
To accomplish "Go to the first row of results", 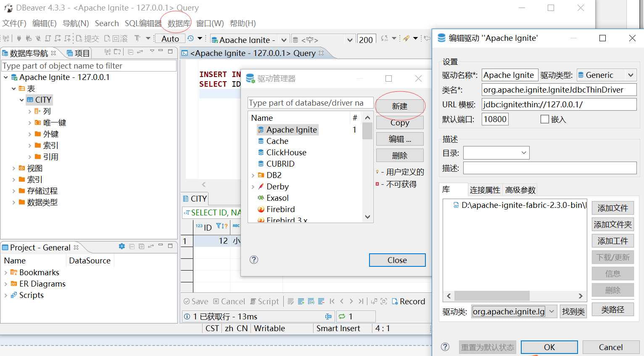I will pos(332,301).
